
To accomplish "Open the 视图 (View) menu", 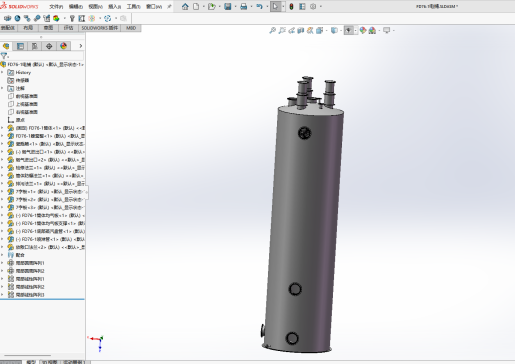I will [x=95, y=6].
